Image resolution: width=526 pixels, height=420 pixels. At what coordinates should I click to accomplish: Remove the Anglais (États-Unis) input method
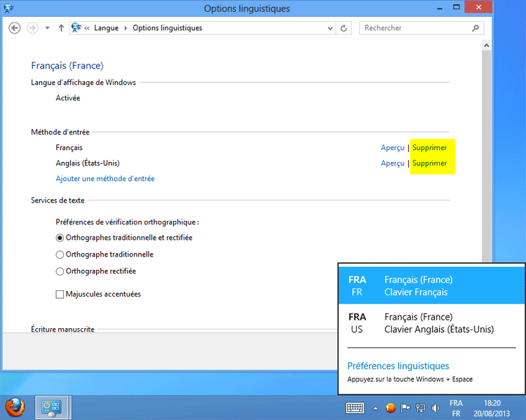point(429,163)
